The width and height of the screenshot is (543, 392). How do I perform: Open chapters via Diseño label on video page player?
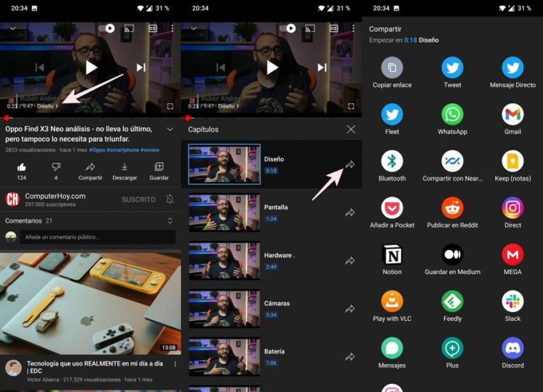point(48,106)
